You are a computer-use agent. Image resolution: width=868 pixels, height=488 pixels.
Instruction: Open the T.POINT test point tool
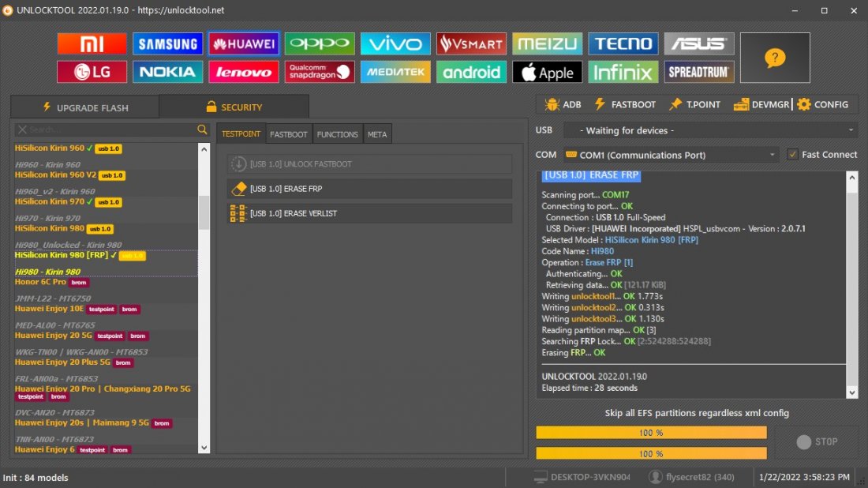point(694,105)
